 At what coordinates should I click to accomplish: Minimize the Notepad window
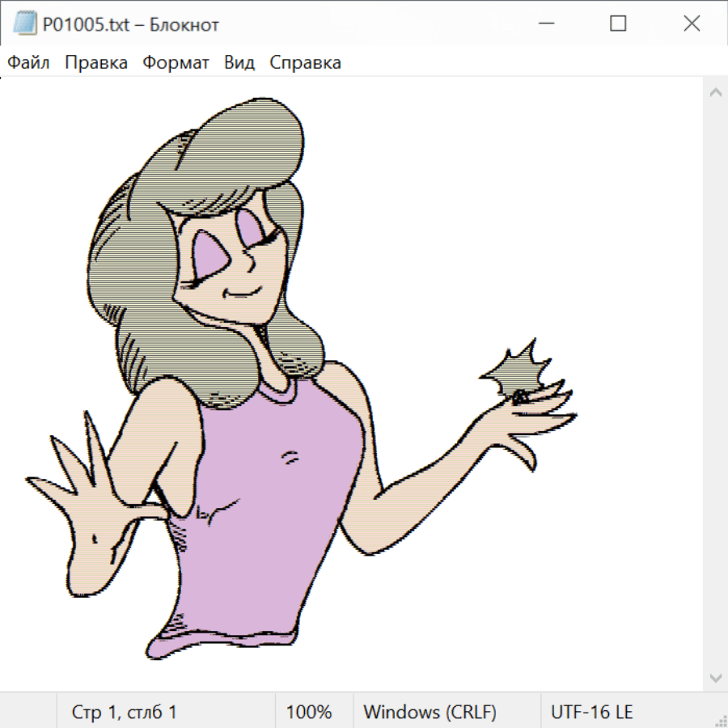(x=544, y=24)
